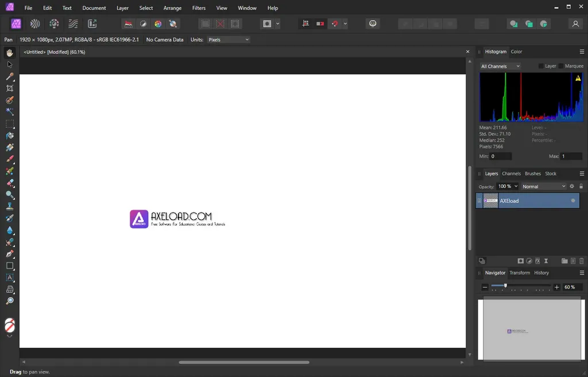Switch to the Color tab

(516, 52)
